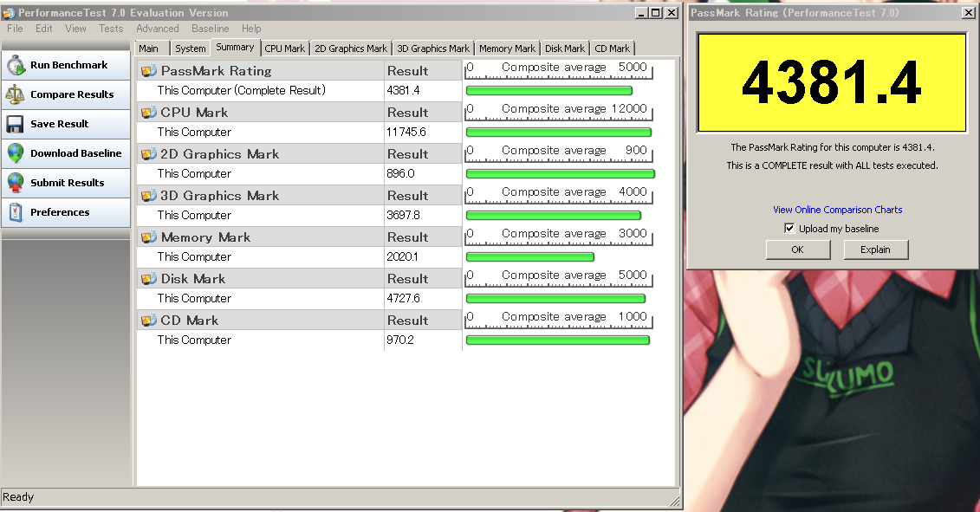
Task: Select the 2D Graphics result value 896.0
Action: point(400,174)
